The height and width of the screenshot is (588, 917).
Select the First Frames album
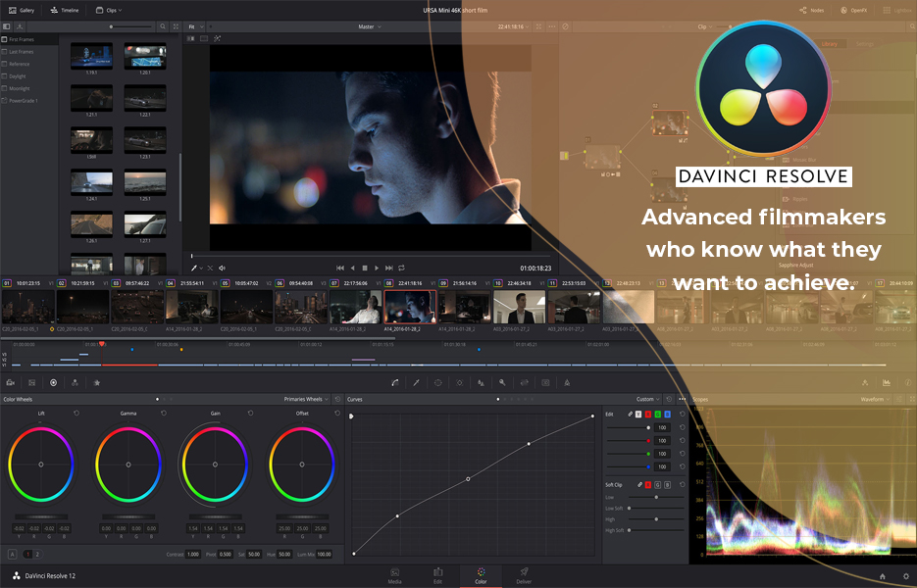29,39
